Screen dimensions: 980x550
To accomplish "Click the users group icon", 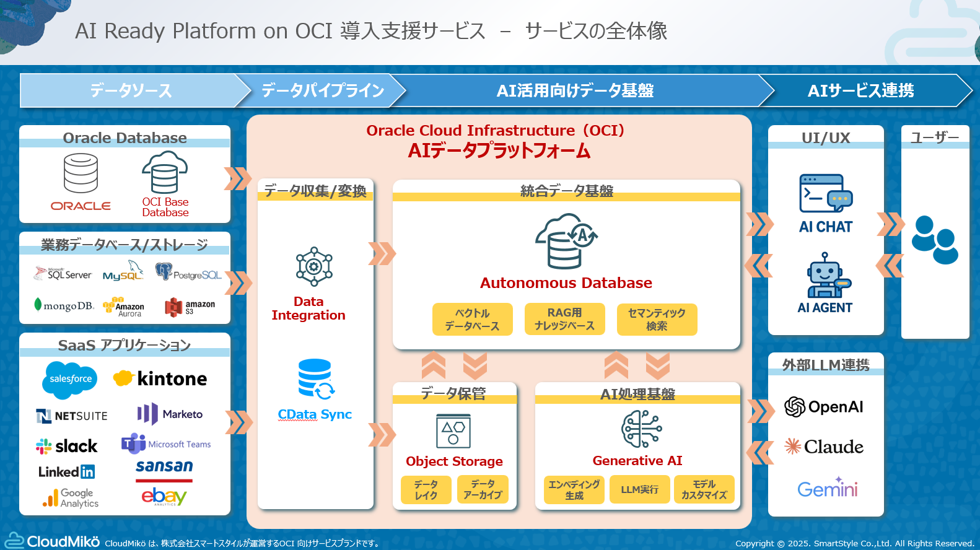I will tap(935, 240).
